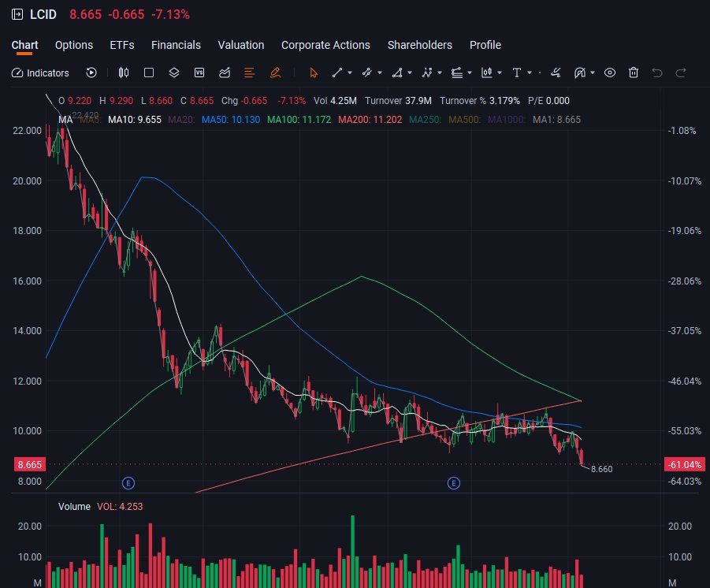Select the wave pattern drawing tool
This screenshot has width=710, height=588.
point(427,73)
